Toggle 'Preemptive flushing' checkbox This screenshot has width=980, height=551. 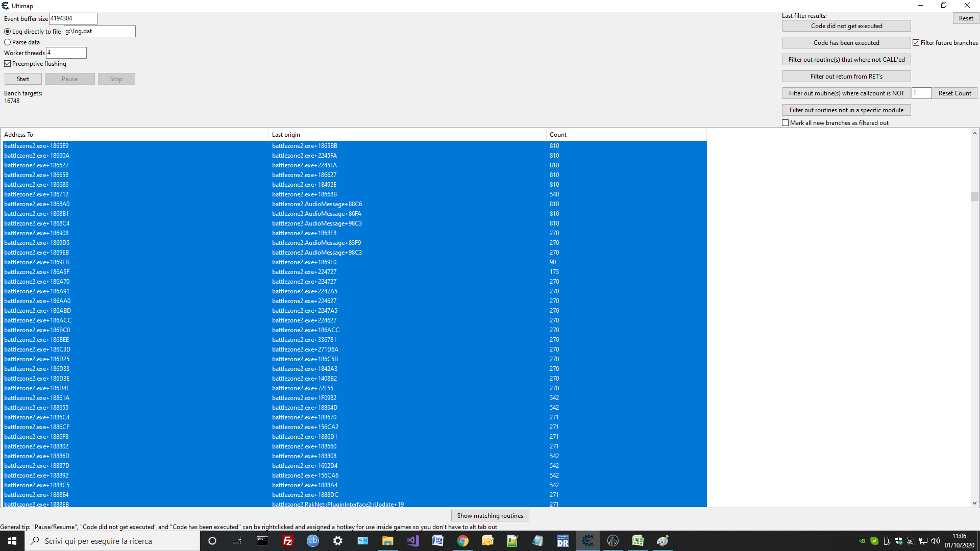(x=8, y=63)
